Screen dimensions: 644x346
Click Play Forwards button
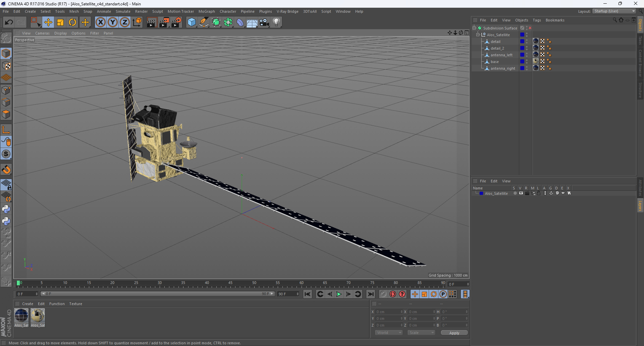tap(339, 294)
